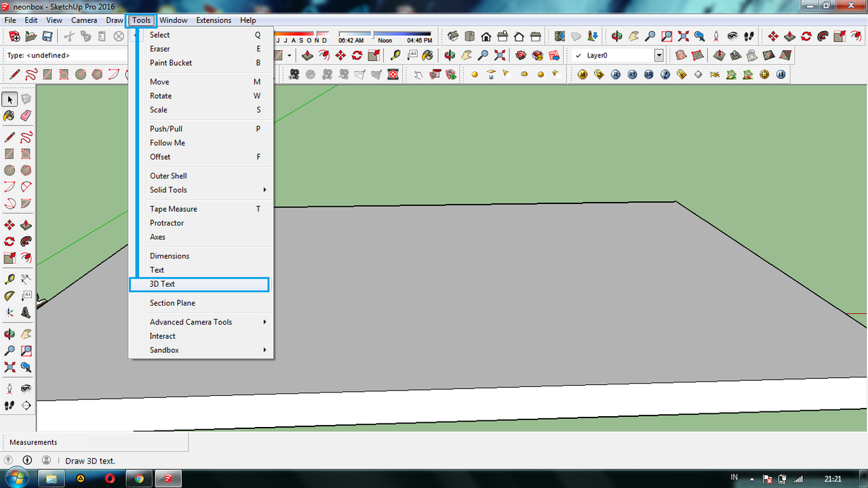
Task: Click the Save disk icon
Action: tap(47, 37)
